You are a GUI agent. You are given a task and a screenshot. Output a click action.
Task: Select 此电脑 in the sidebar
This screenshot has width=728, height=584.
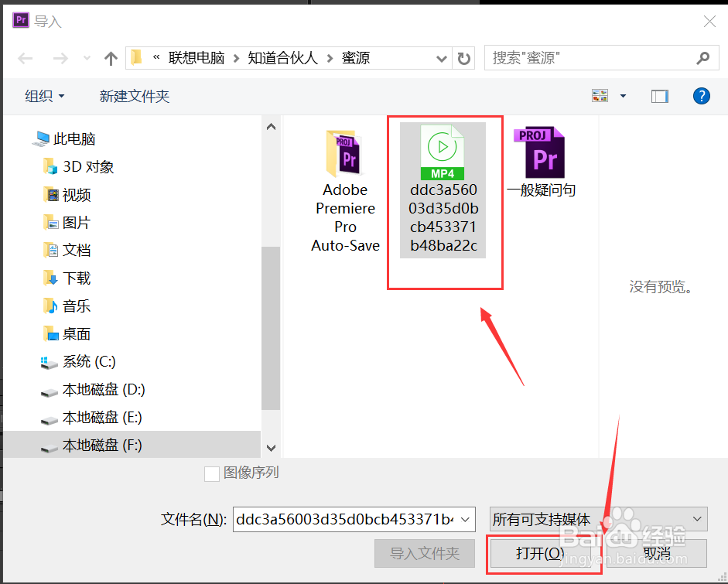tap(74, 138)
